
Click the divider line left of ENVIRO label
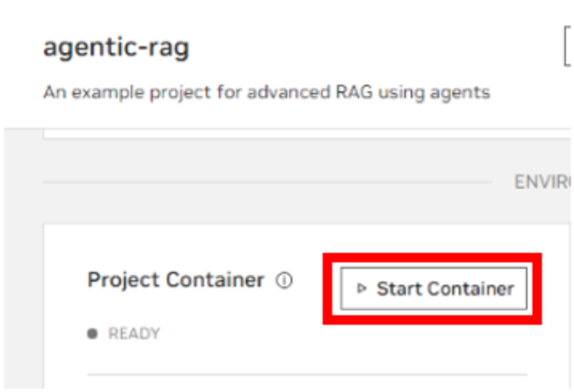pos(264,182)
